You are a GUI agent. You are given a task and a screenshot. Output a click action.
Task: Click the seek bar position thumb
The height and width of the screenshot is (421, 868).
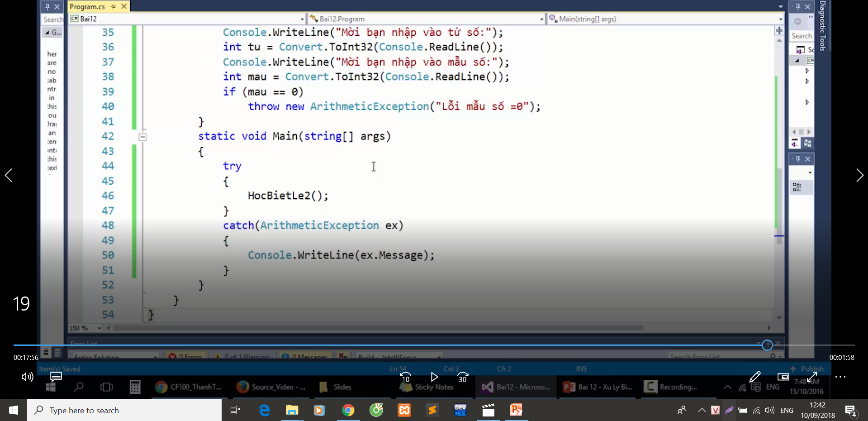[767, 345]
